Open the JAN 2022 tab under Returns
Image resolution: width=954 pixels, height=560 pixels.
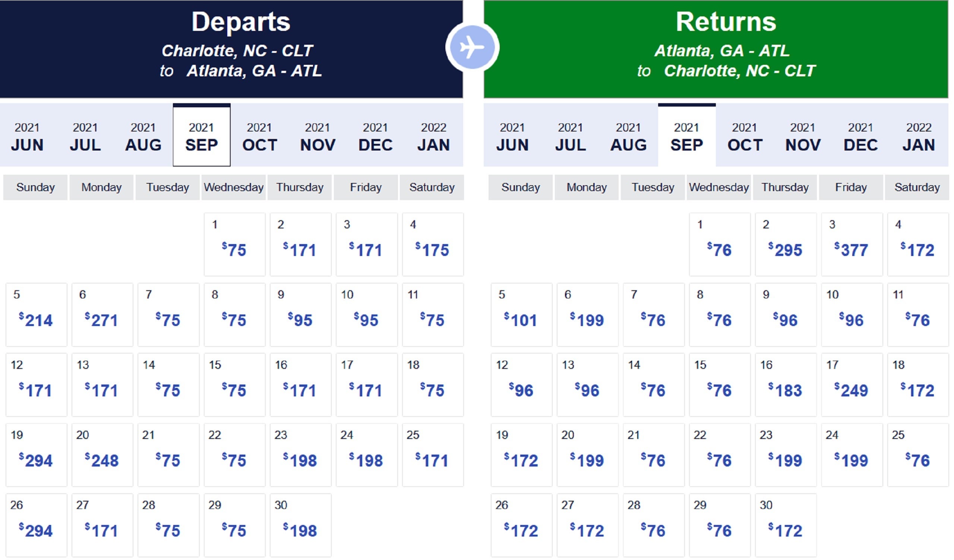(919, 137)
